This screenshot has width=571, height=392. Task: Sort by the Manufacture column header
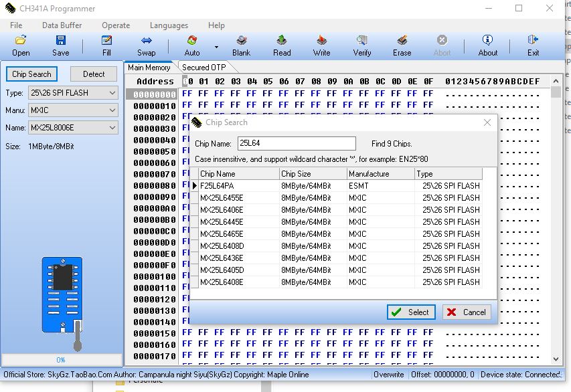[x=380, y=174]
